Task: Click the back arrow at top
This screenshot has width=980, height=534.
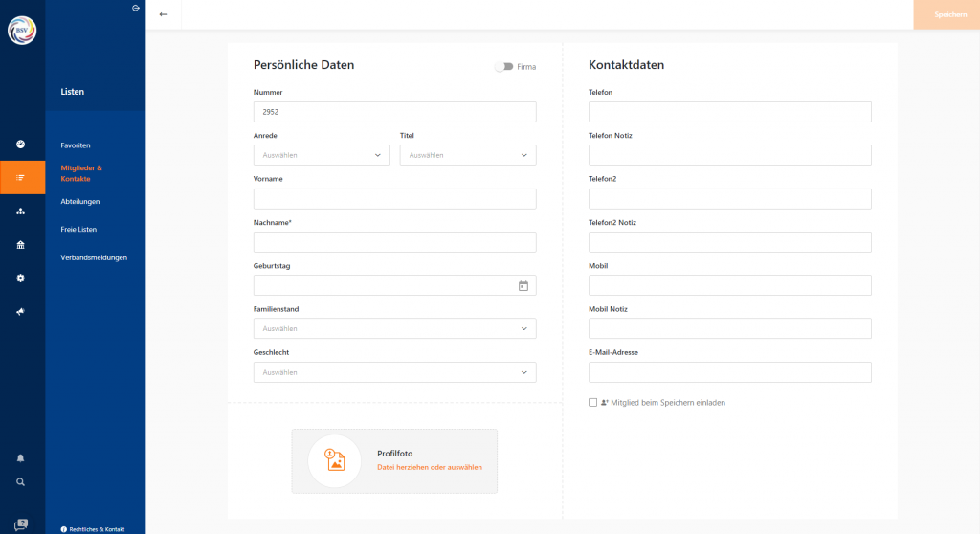Action: click(164, 14)
